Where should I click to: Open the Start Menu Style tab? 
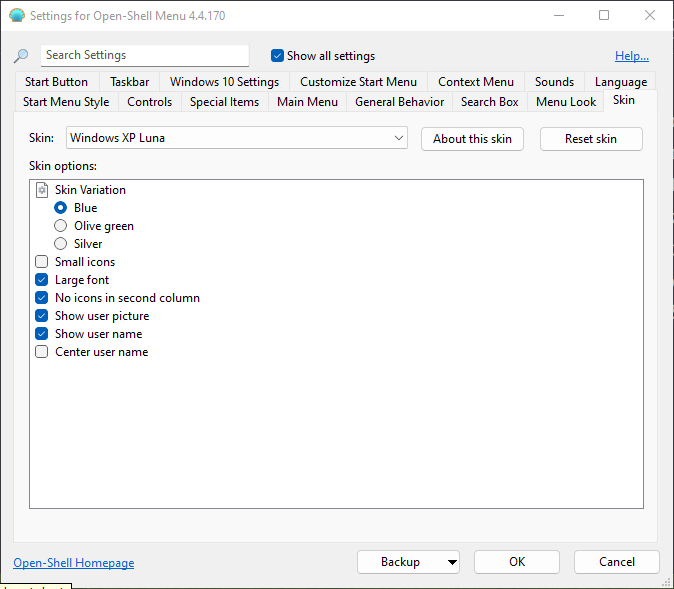(66, 102)
